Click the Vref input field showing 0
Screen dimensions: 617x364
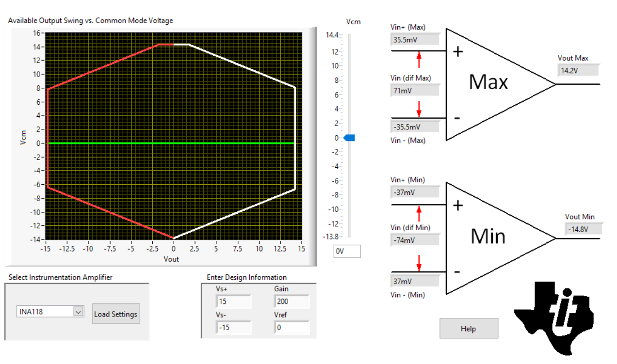(x=292, y=328)
